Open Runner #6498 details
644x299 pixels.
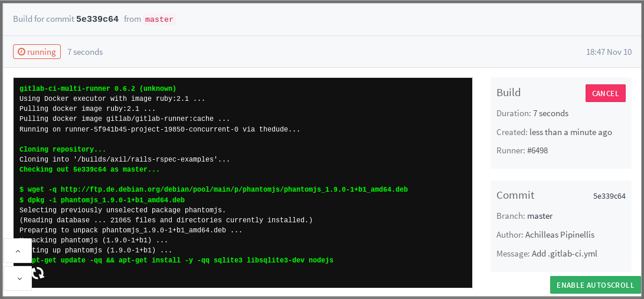coord(538,150)
